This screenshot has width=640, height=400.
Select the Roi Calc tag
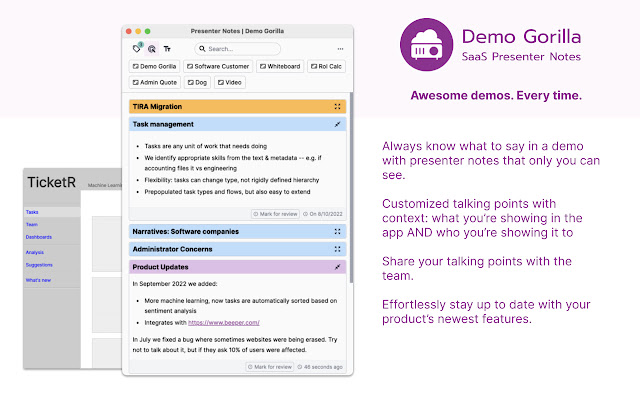(x=326, y=66)
